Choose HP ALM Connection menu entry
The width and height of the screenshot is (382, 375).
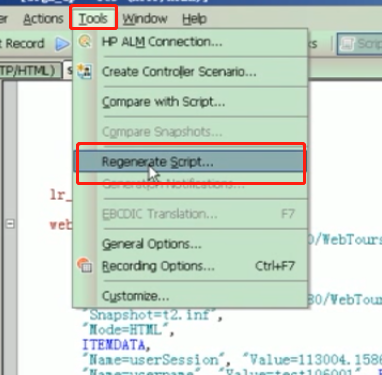pos(190,42)
